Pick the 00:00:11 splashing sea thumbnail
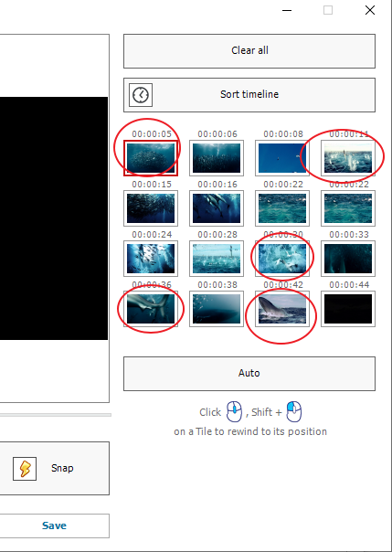 point(348,158)
